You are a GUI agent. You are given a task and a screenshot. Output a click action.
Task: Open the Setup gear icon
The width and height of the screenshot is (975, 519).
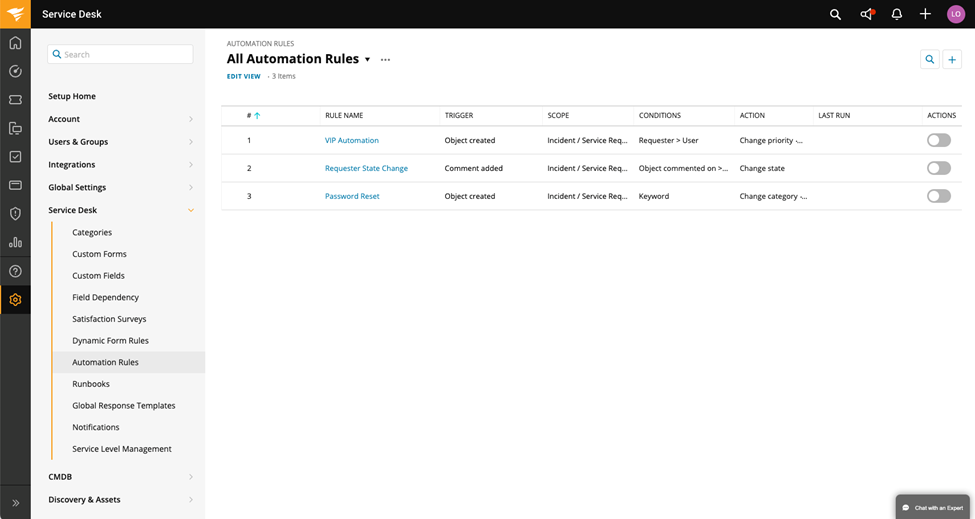[x=15, y=300]
